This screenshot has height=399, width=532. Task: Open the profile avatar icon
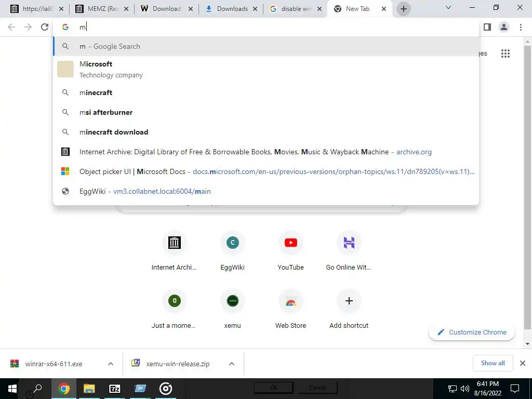(x=504, y=27)
